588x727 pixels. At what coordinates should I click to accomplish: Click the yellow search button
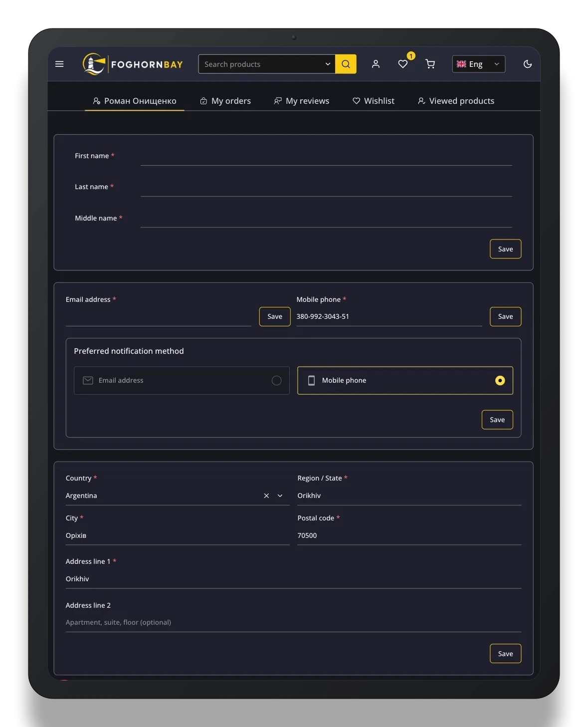click(x=346, y=64)
